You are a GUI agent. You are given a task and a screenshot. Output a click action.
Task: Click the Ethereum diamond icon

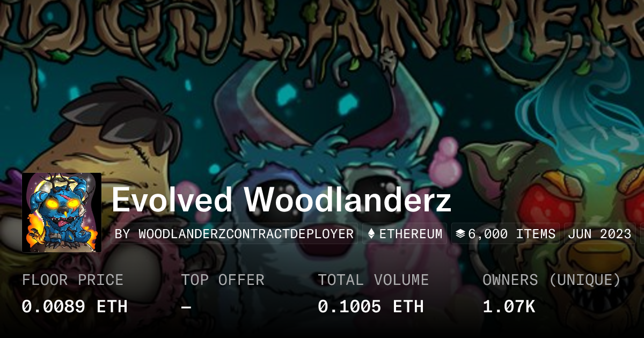click(x=371, y=234)
